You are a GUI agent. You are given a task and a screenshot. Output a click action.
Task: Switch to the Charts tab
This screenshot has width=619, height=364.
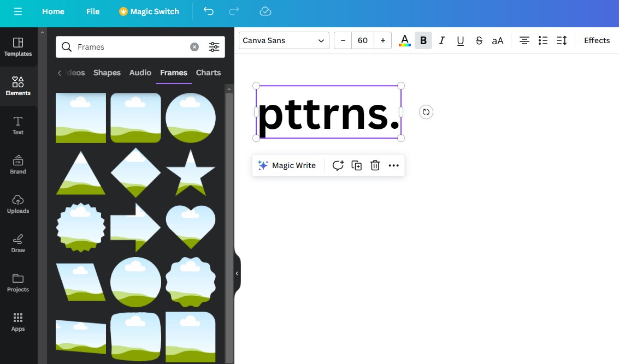tap(208, 73)
